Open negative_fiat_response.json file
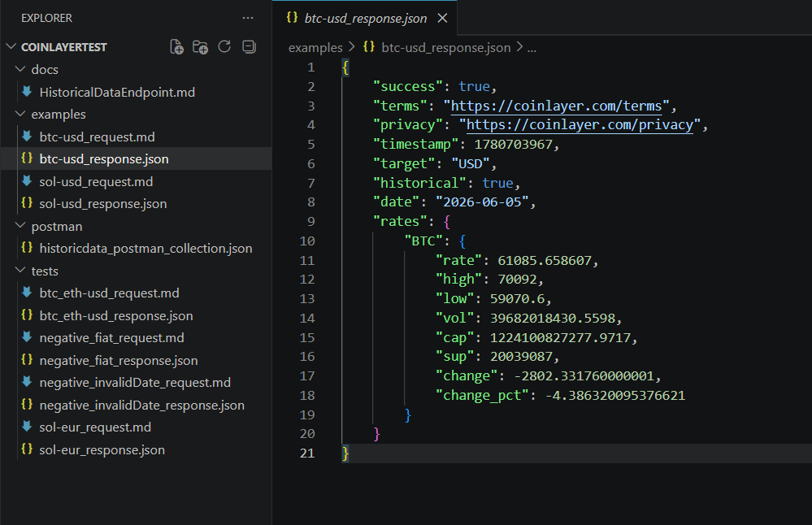This screenshot has height=525, width=812. [x=136, y=360]
